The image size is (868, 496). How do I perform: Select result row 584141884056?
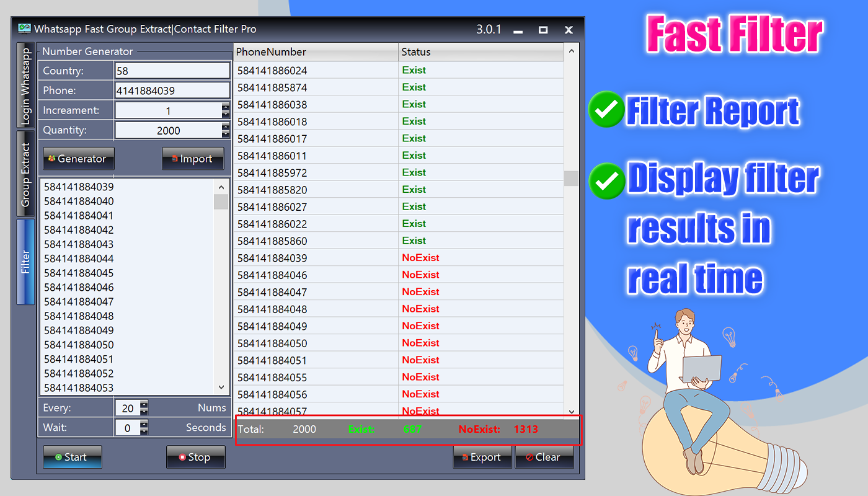399,394
